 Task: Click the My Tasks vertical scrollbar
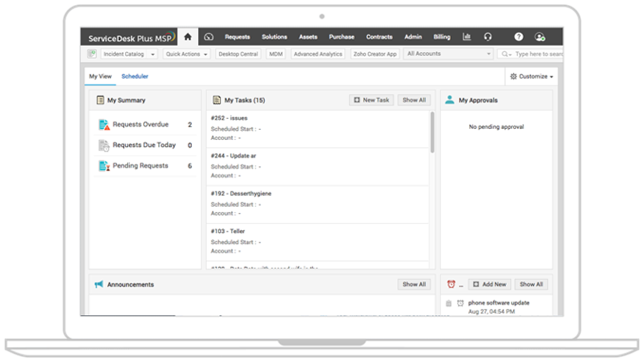[432, 133]
